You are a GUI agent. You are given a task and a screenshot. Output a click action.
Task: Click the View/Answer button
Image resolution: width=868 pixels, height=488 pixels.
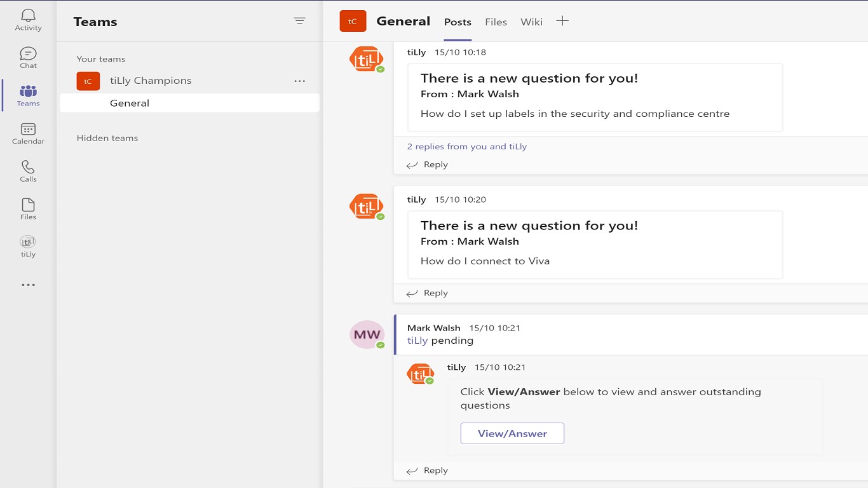[512, 433]
